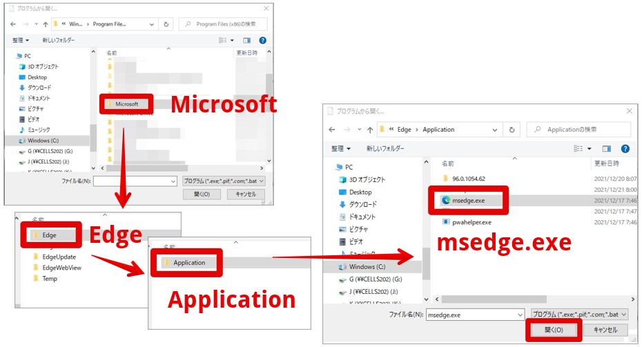Navigate back in the Program Files dialog
This screenshot has height=347, width=644.
tap(13, 24)
